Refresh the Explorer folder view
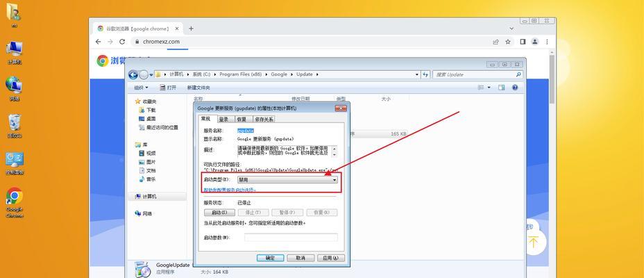The width and height of the screenshot is (644, 278). [425, 74]
